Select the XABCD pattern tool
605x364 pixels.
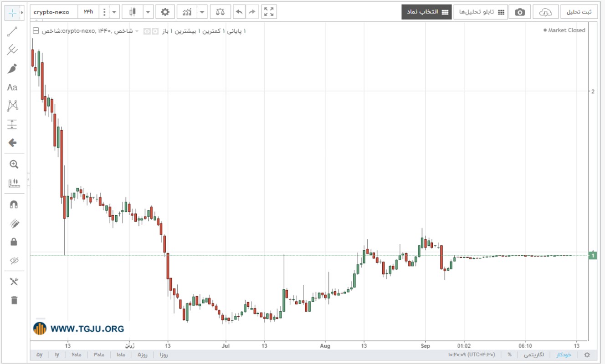(x=12, y=106)
